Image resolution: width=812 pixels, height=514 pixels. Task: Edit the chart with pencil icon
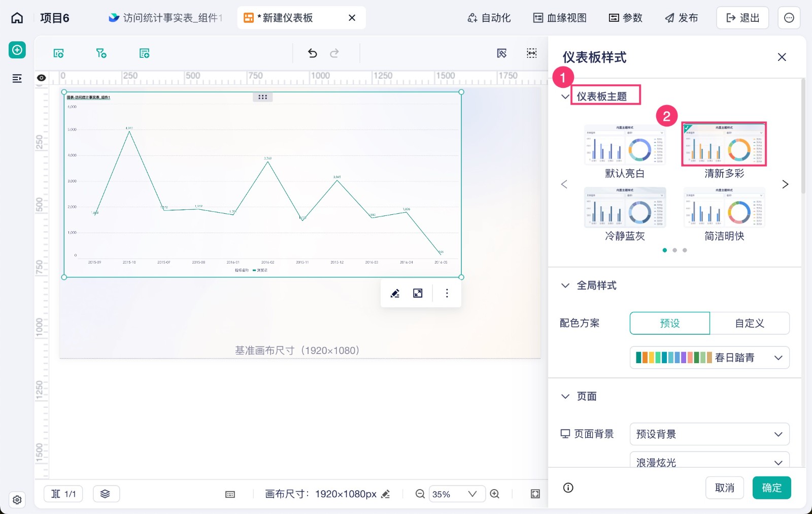[x=395, y=293]
